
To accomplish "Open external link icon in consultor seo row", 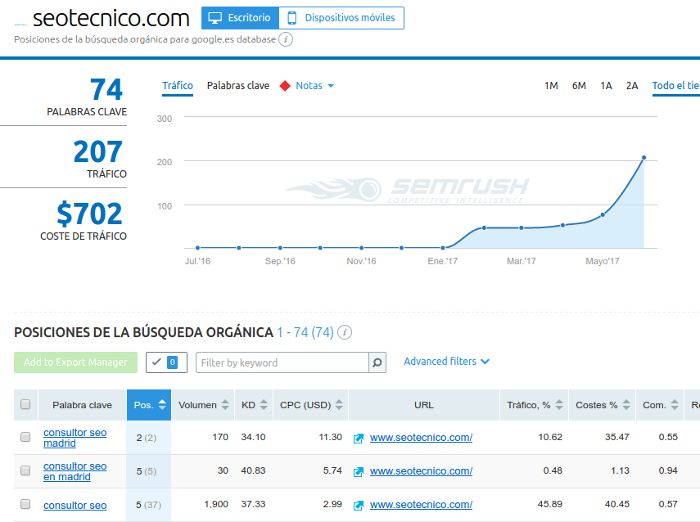I will [x=358, y=505].
